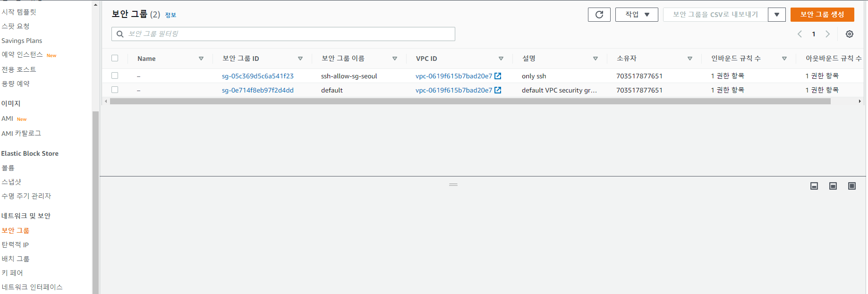
Task: Open VPC link in ssh-allow-sg-seoul row
Action: click(x=454, y=76)
